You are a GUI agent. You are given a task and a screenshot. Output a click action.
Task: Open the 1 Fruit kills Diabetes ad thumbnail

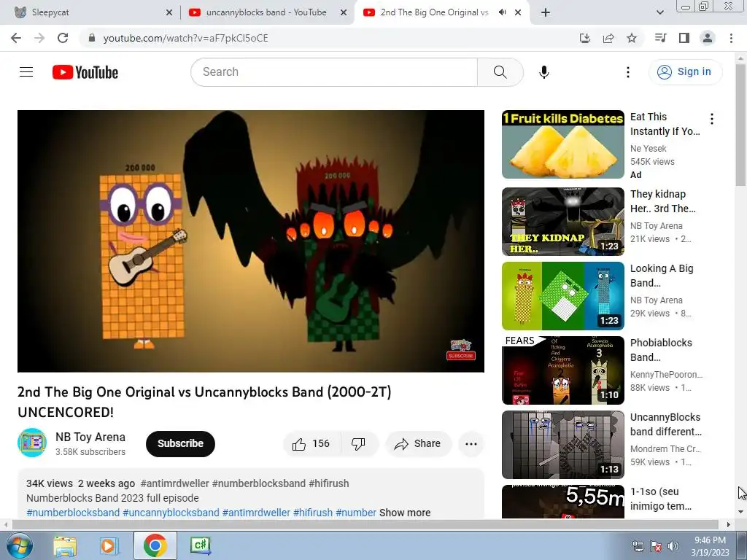(562, 144)
